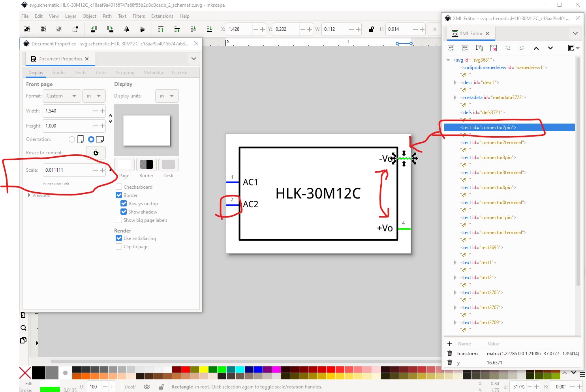Expand the Viewbox section

pyautogui.click(x=29, y=195)
